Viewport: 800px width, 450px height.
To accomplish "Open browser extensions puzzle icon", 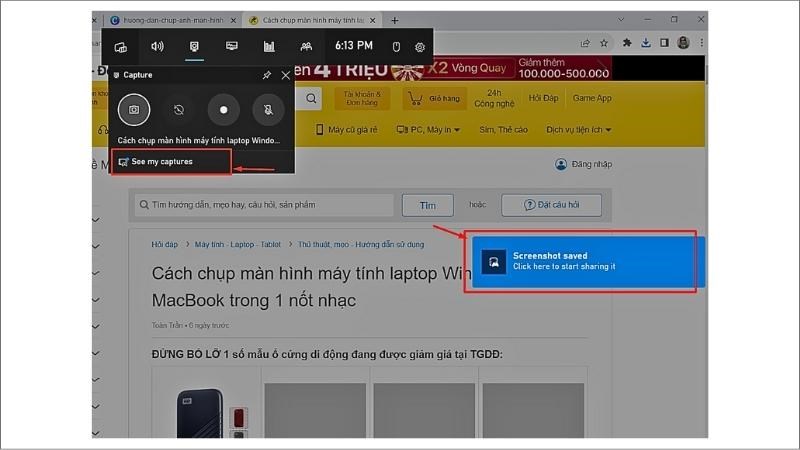I will click(627, 43).
